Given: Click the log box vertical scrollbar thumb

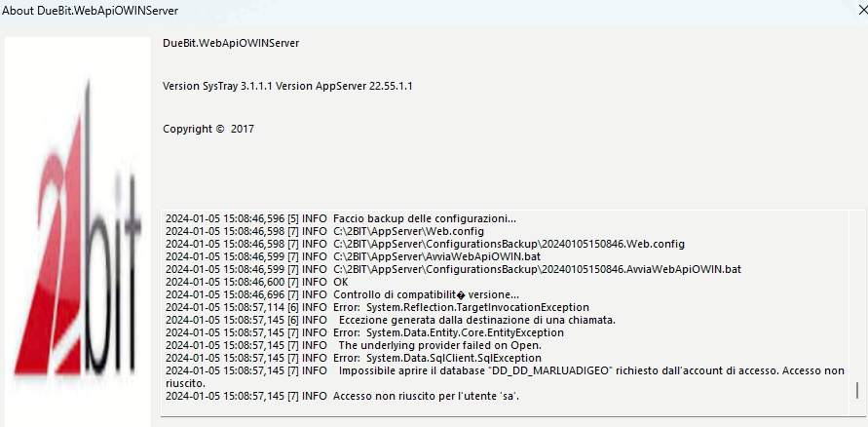Looking at the screenshot, I should tap(857, 390).
